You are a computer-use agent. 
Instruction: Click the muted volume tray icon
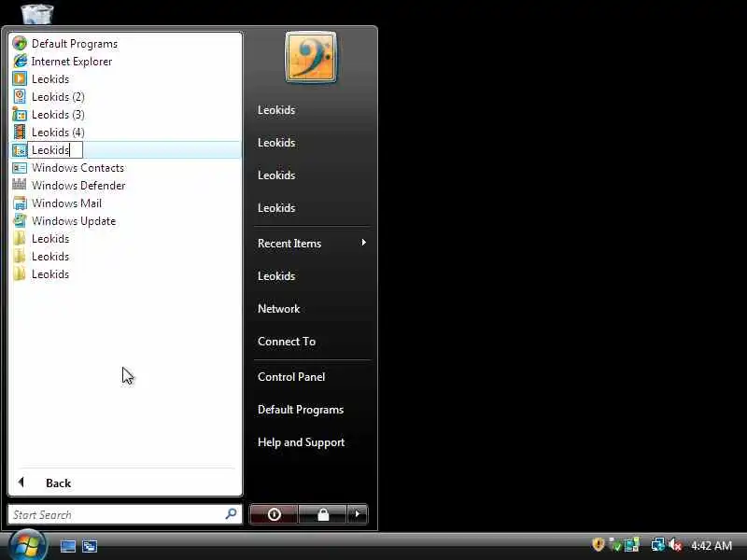pos(675,545)
